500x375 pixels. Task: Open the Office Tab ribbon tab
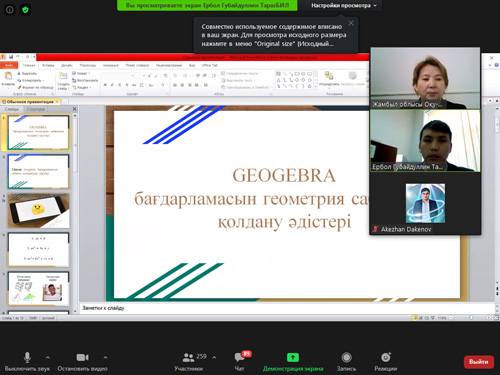click(210, 65)
